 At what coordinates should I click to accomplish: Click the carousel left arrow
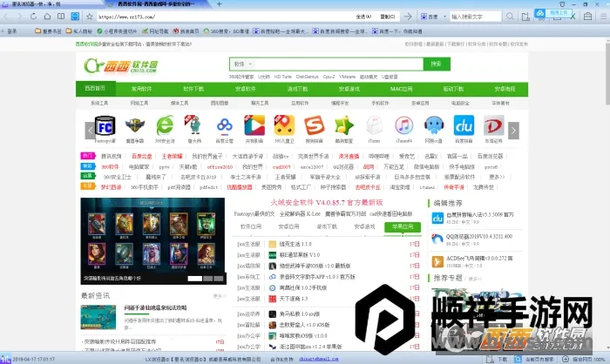tap(89, 130)
